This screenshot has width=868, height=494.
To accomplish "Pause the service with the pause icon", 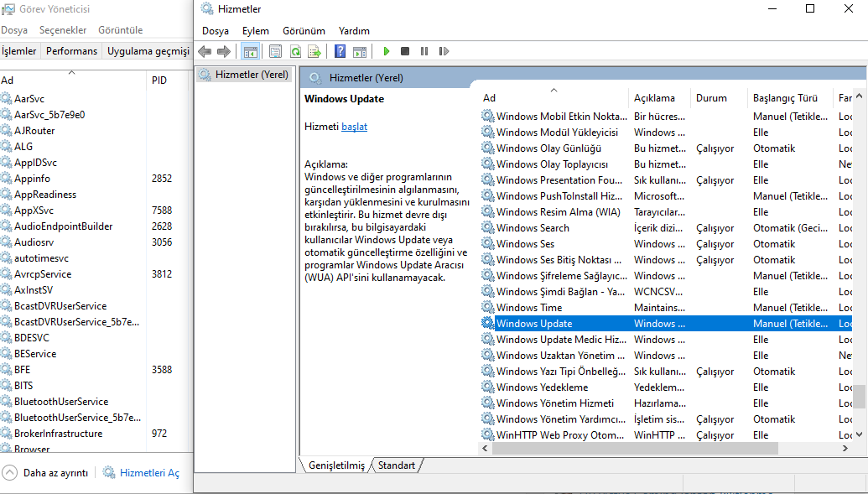I will point(424,51).
